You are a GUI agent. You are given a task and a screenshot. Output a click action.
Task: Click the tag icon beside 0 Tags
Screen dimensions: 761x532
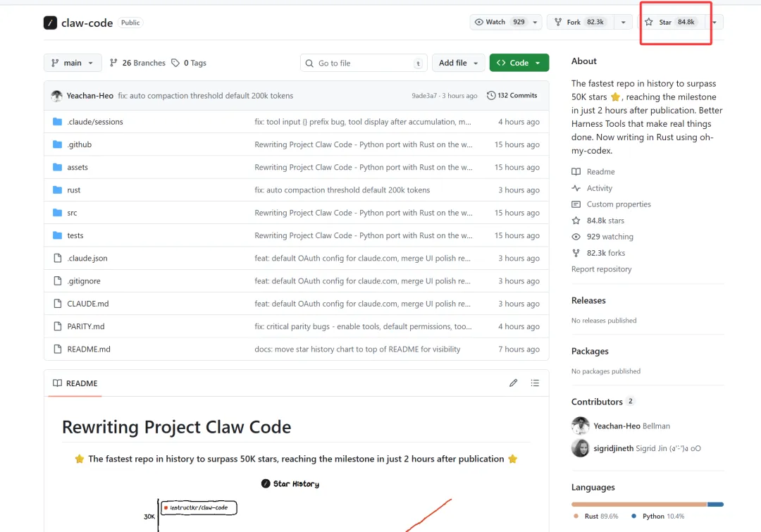pyautogui.click(x=175, y=63)
